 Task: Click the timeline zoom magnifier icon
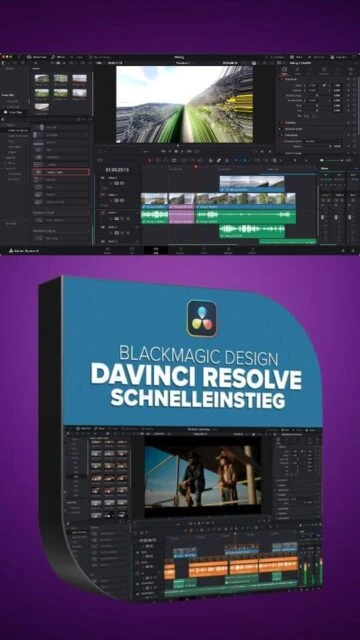(x=275, y=160)
